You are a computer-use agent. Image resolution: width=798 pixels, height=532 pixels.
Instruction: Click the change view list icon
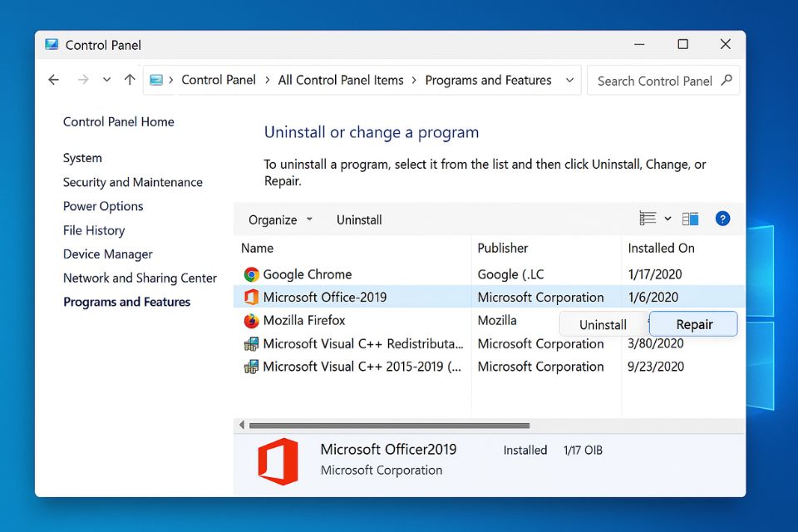(648, 218)
